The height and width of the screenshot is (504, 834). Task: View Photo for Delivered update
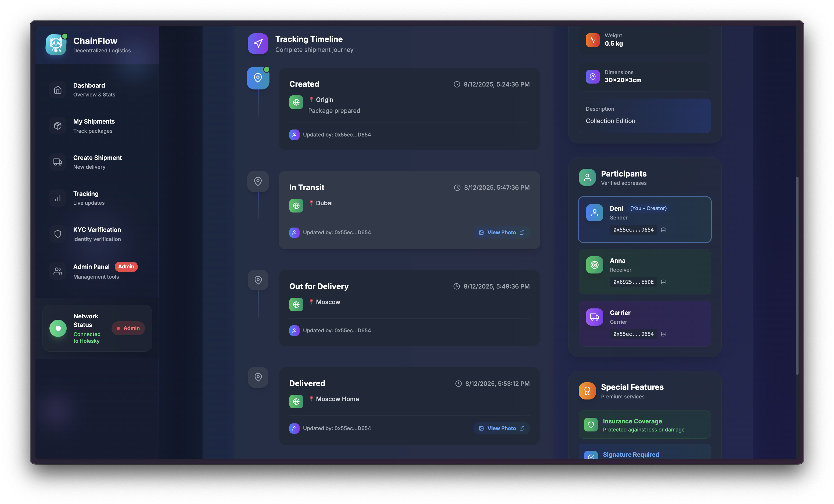pyautogui.click(x=501, y=428)
